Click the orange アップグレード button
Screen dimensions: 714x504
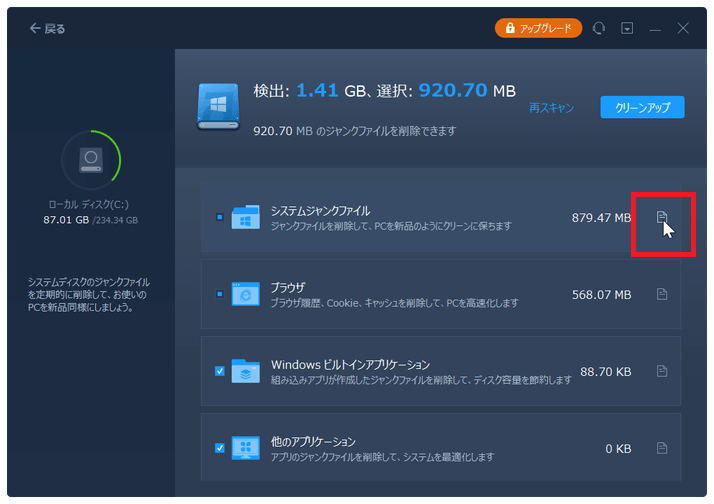538,29
